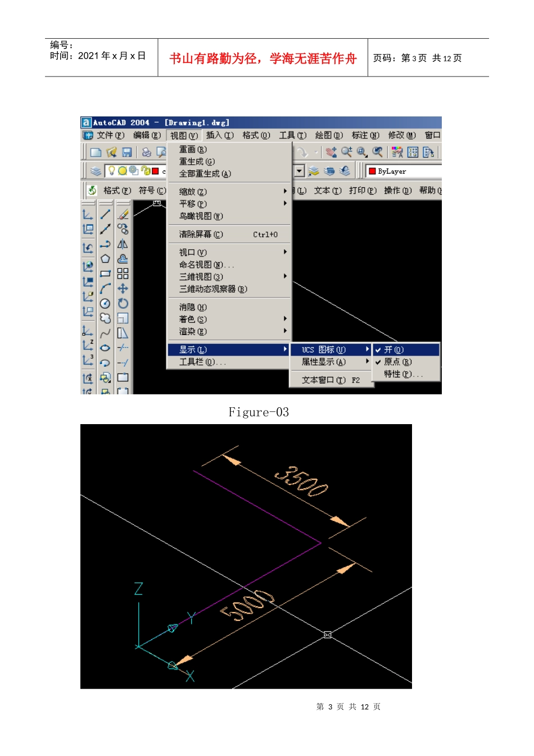Toggle layer on/off lightbulb icon
The width and height of the screenshot is (534, 756).
112,171
